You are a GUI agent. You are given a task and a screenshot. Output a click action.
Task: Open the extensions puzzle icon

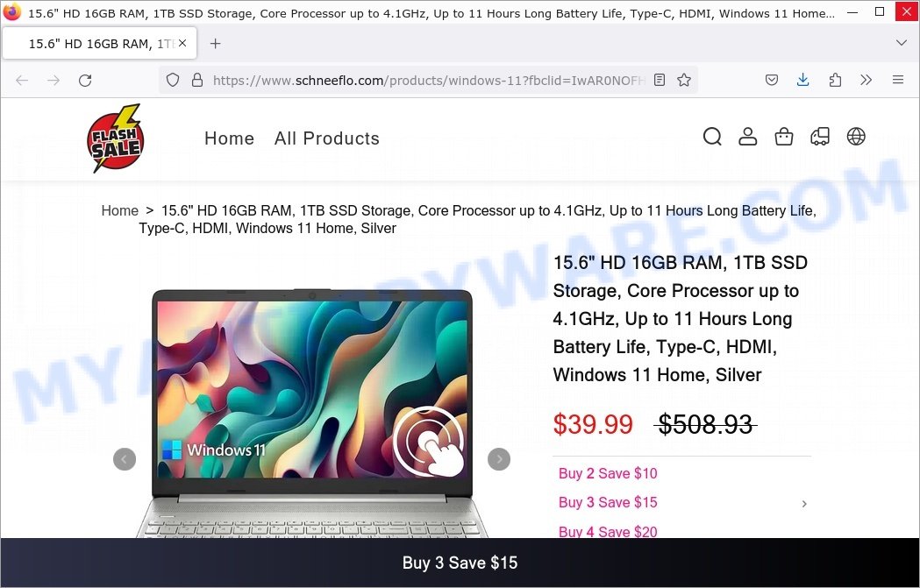[835, 81]
